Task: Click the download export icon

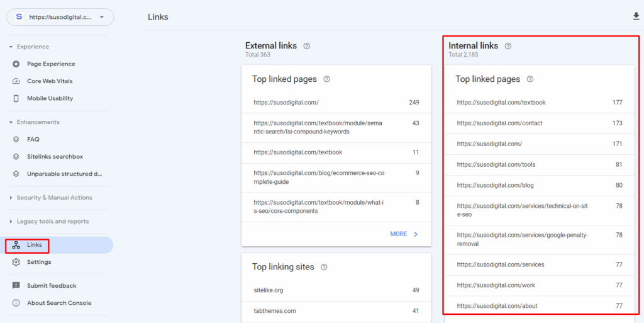Action: coord(636,16)
